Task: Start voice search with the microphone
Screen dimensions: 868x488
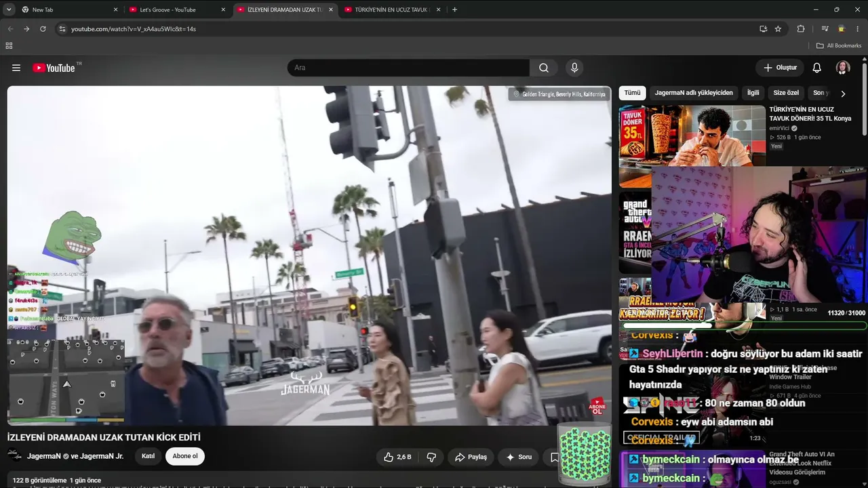Action: [x=574, y=68]
